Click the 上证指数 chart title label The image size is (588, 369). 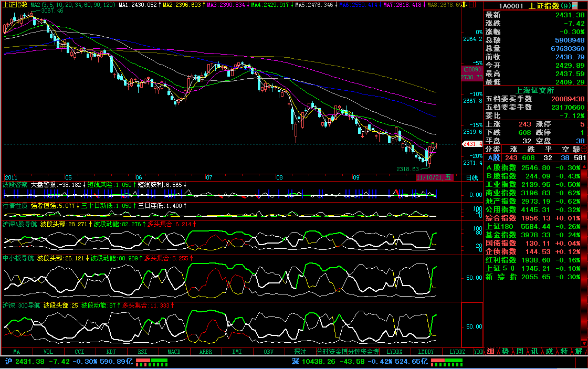[15, 5]
